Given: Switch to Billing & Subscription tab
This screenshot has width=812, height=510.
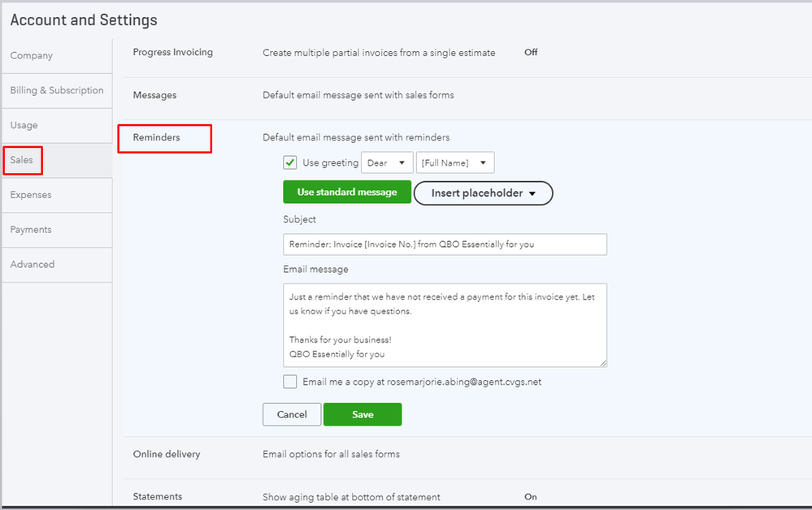Looking at the screenshot, I should click(57, 91).
